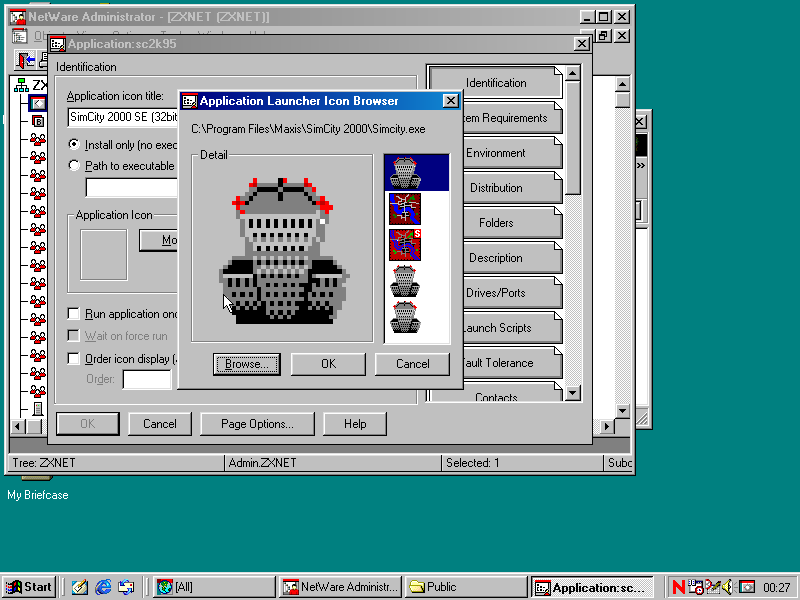Go to the Folders page
The image size is (800, 600).
[x=512, y=223]
